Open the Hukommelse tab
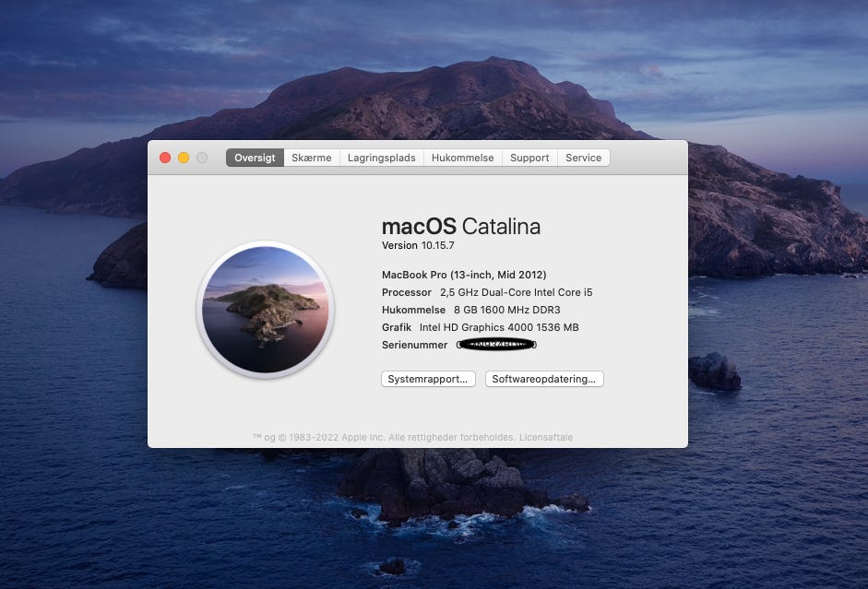Image resolution: width=868 pixels, height=589 pixels. point(463,158)
